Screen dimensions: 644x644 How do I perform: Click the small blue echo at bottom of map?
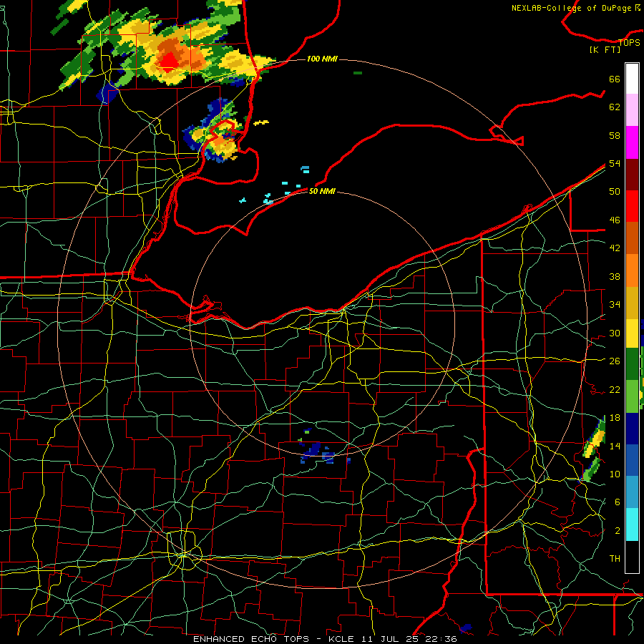pos(466,628)
